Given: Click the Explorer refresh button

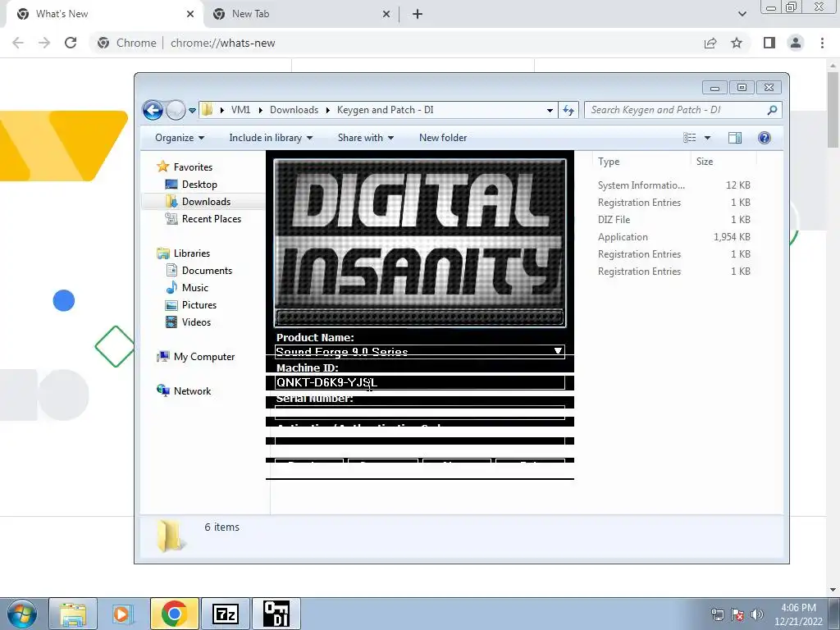Looking at the screenshot, I should point(568,111).
